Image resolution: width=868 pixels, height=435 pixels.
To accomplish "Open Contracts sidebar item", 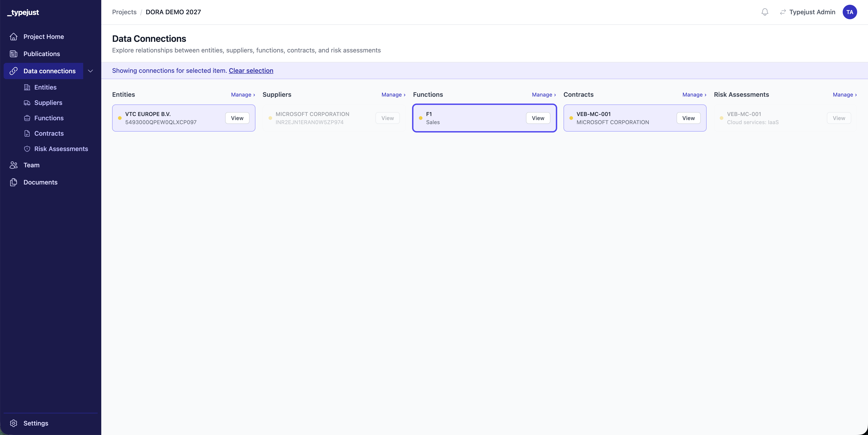I will 49,133.
